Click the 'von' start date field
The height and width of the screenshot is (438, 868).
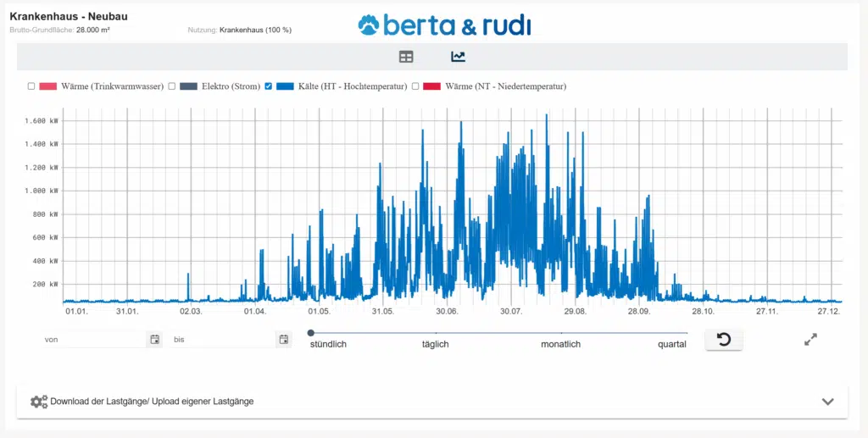pyautogui.click(x=93, y=340)
